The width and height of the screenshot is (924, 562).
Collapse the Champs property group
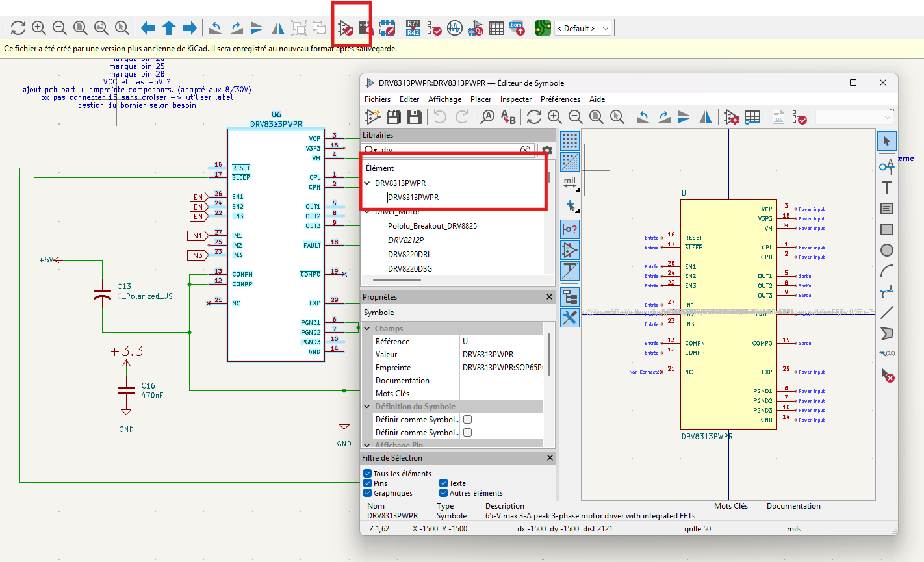(368, 329)
